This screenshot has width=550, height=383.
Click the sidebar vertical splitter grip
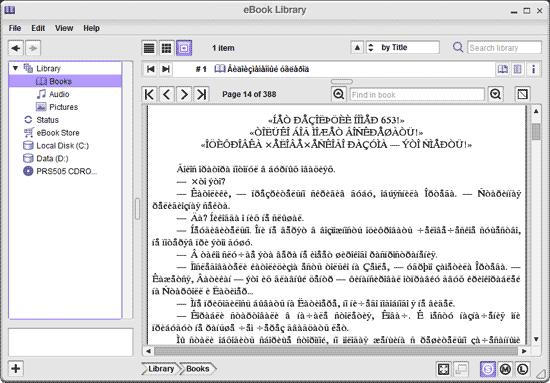(137, 209)
